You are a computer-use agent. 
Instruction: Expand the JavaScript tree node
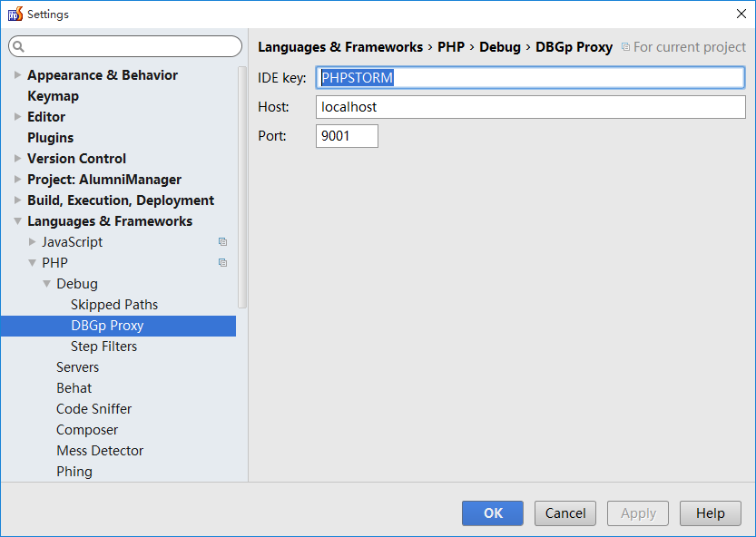click(x=33, y=241)
